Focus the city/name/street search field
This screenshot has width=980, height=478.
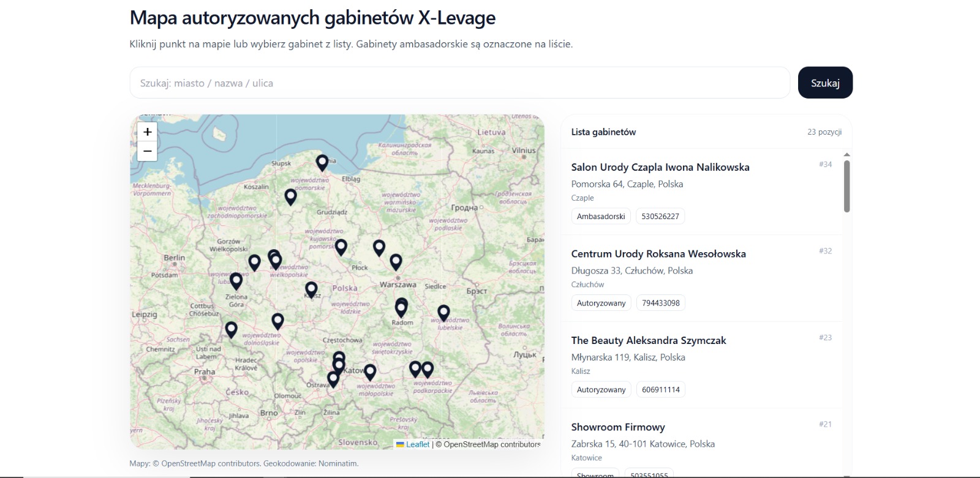pos(459,83)
